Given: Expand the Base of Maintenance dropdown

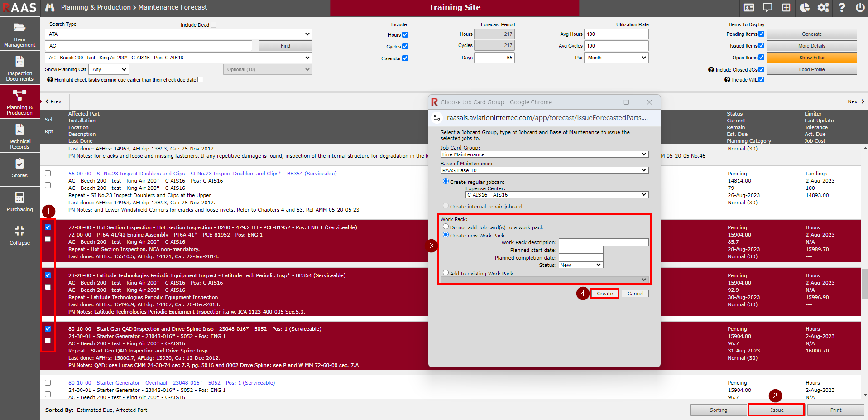Looking at the screenshot, I should coord(544,170).
